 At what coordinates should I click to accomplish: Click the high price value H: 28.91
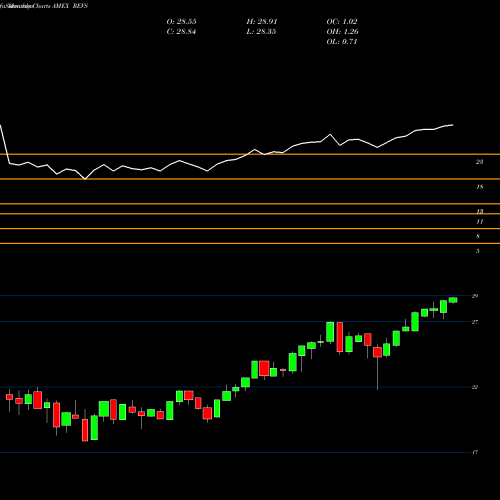tap(262, 22)
